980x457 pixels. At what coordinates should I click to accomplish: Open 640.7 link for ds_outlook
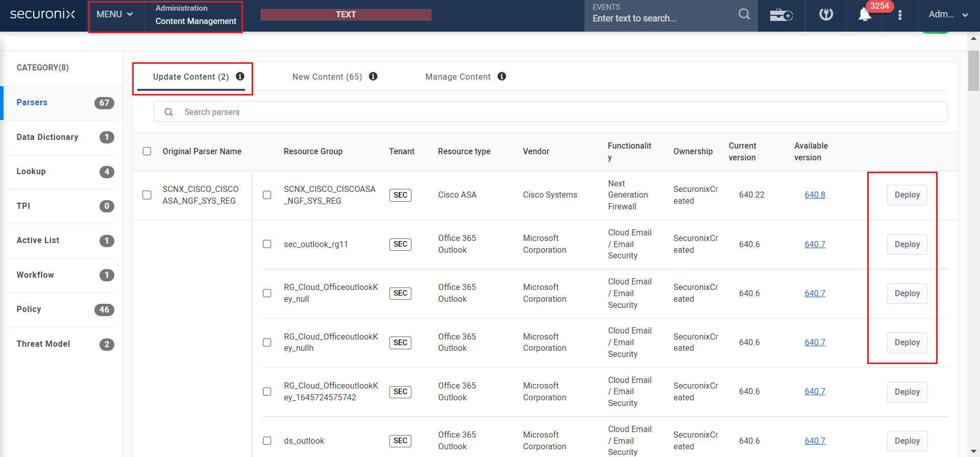click(815, 441)
